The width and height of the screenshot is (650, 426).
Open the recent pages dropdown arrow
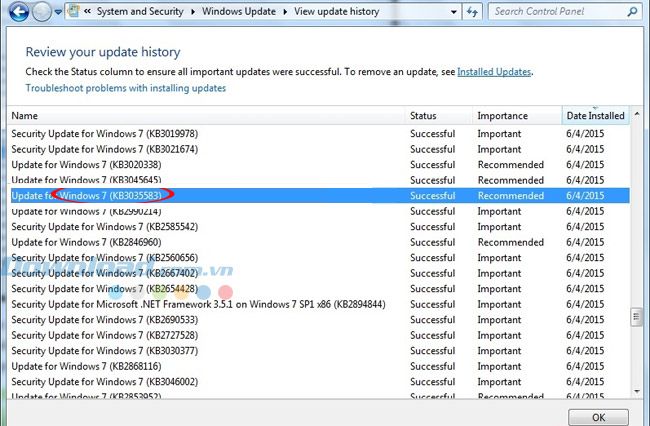click(x=58, y=12)
